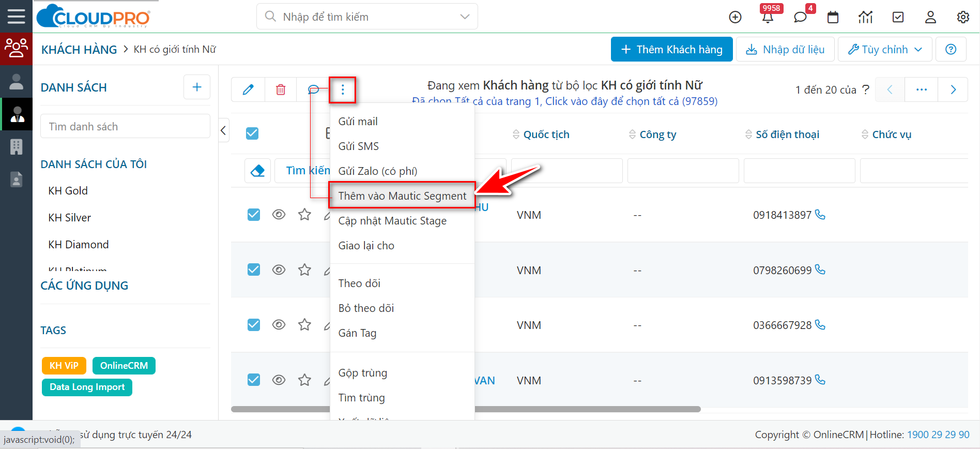The height and width of the screenshot is (449, 980).
Task: Uncheck the row with phone 0366667928
Action: pos(254,324)
